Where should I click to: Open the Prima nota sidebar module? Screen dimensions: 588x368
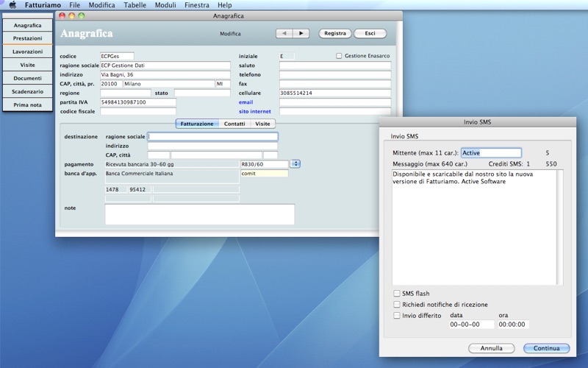pyautogui.click(x=27, y=105)
